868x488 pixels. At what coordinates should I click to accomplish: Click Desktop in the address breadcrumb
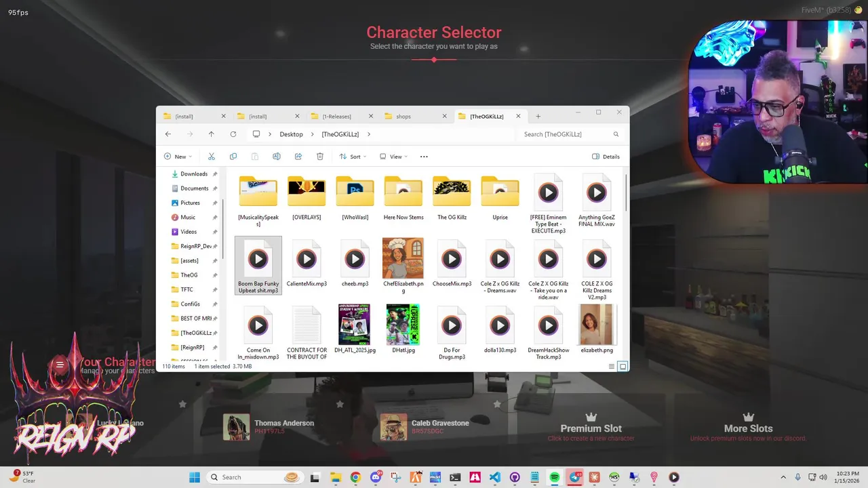[x=292, y=134]
